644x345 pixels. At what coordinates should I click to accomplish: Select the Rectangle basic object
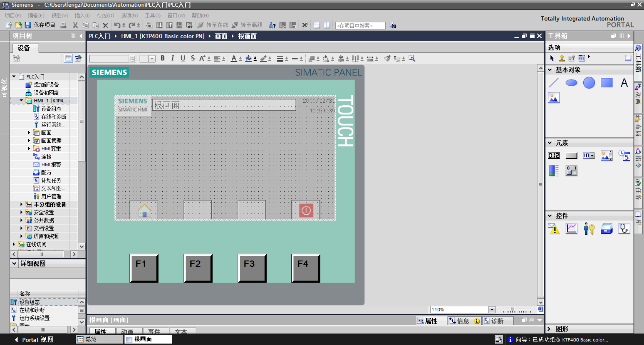tap(606, 83)
